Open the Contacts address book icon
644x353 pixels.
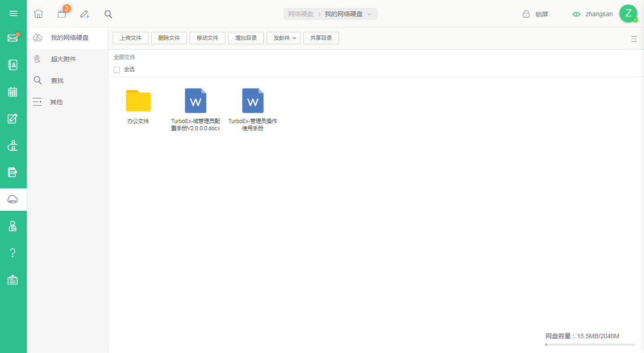click(x=13, y=65)
